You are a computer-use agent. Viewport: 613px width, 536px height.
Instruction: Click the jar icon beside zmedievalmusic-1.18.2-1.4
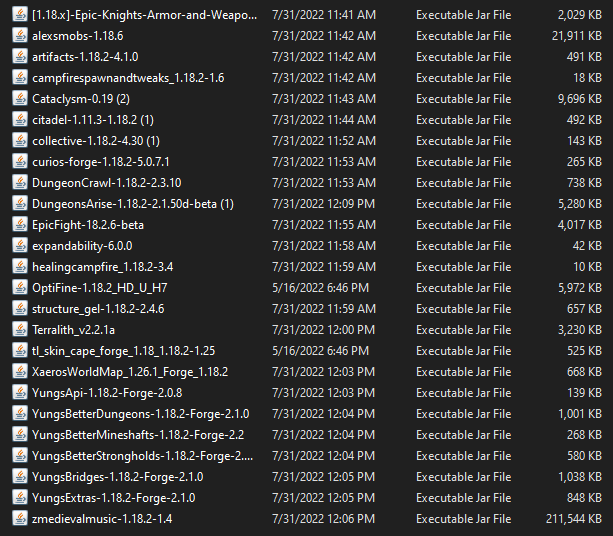click(20, 519)
